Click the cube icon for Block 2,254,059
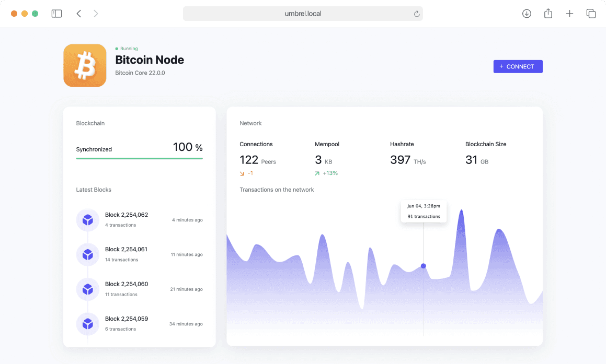The image size is (606, 364). (x=88, y=324)
